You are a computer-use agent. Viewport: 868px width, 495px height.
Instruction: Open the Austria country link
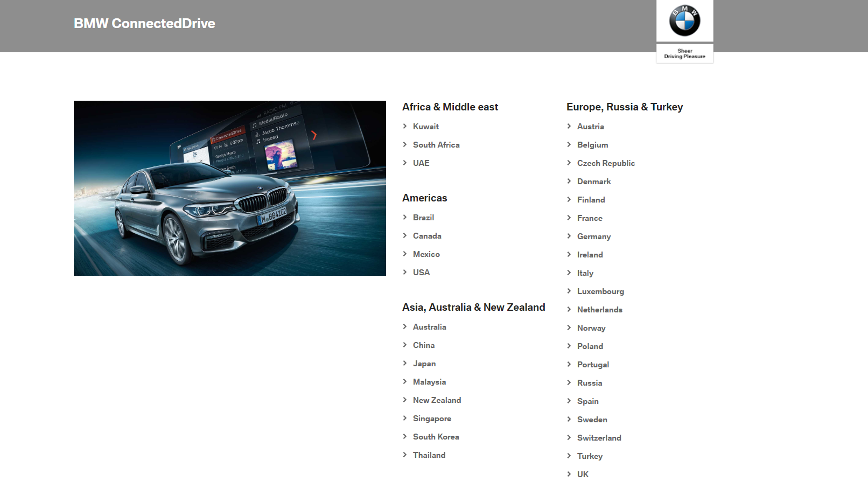pyautogui.click(x=591, y=127)
